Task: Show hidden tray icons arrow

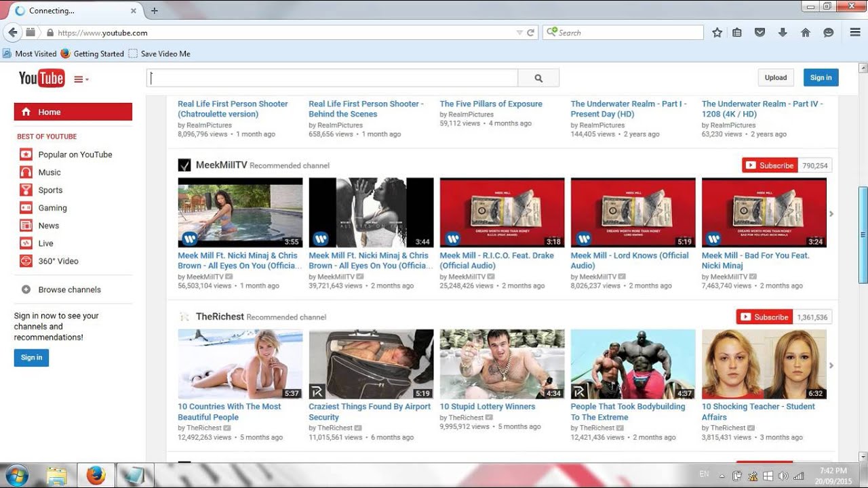Action: coord(722,476)
